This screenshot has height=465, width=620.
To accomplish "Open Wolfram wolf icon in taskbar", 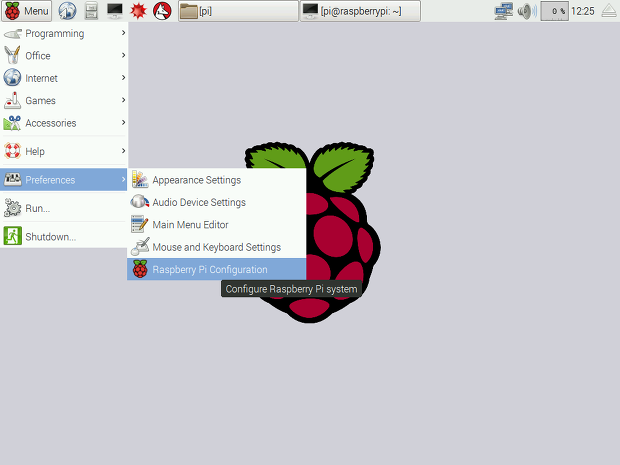I will click(x=162, y=11).
